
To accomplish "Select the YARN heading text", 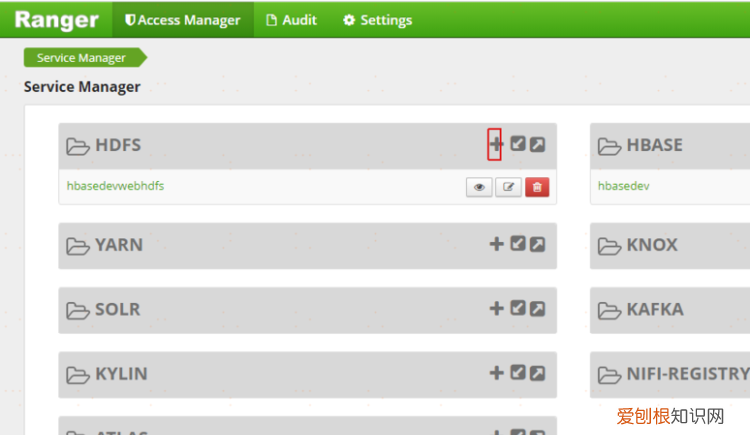I will click(119, 245).
